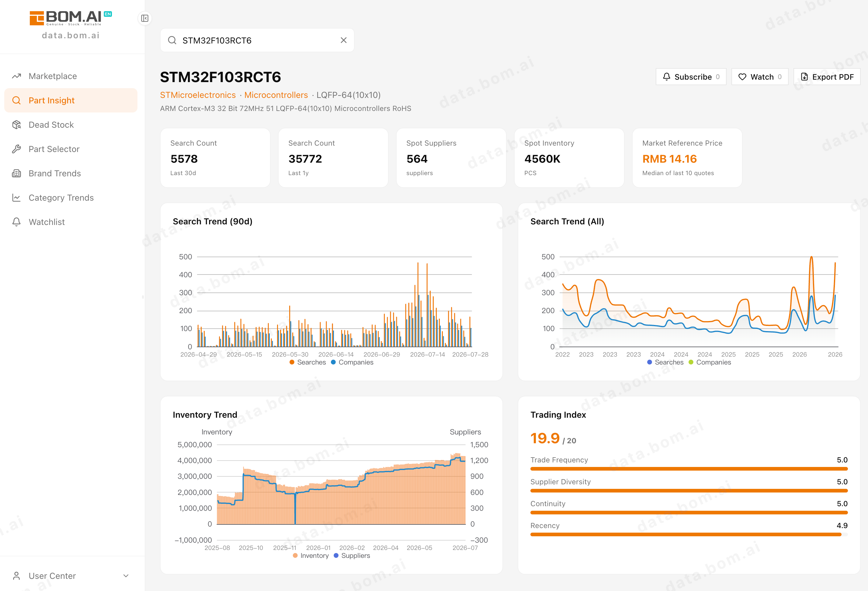Image resolution: width=868 pixels, height=591 pixels.
Task: Click the Brand Trends building icon
Action: tap(16, 173)
